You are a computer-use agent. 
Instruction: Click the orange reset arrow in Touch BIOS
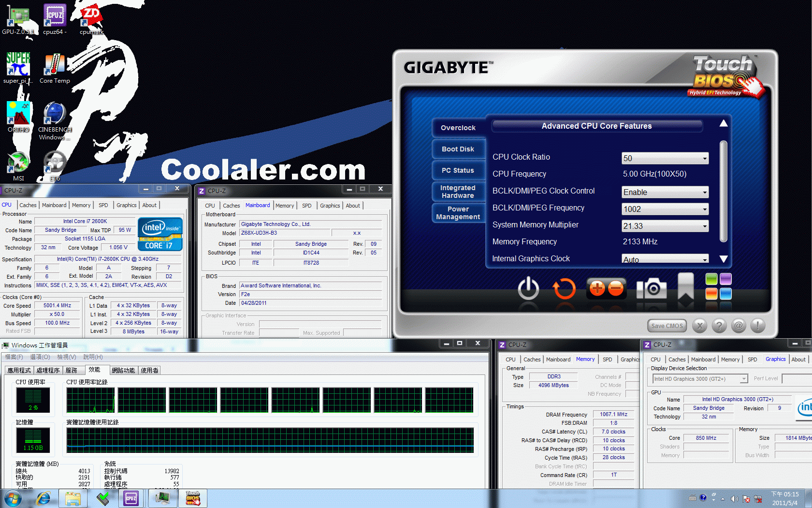[564, 288]
